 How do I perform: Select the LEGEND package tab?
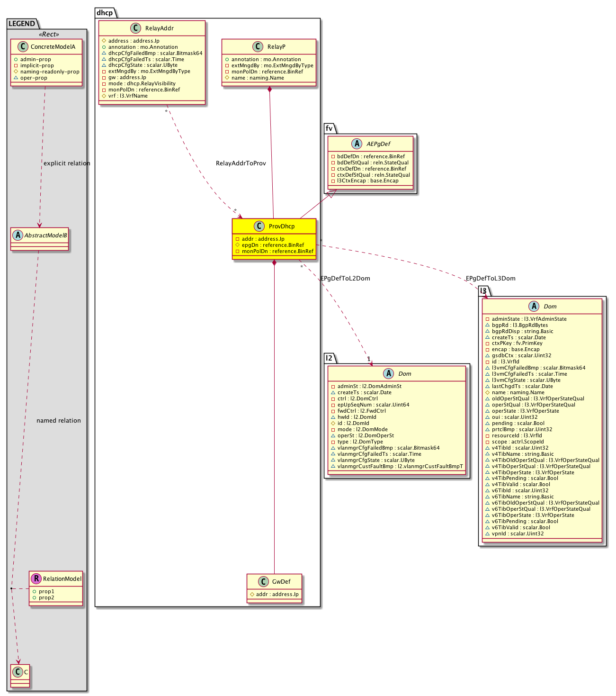point(22,24)
